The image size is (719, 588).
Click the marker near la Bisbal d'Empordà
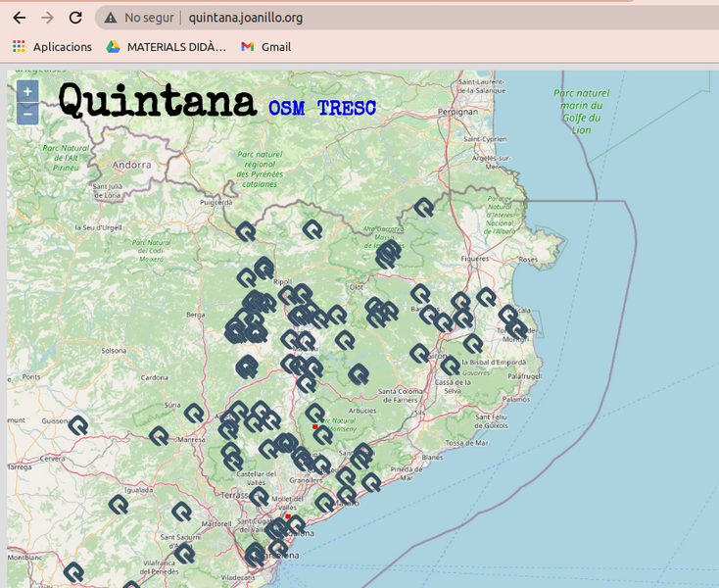[473, 344]
